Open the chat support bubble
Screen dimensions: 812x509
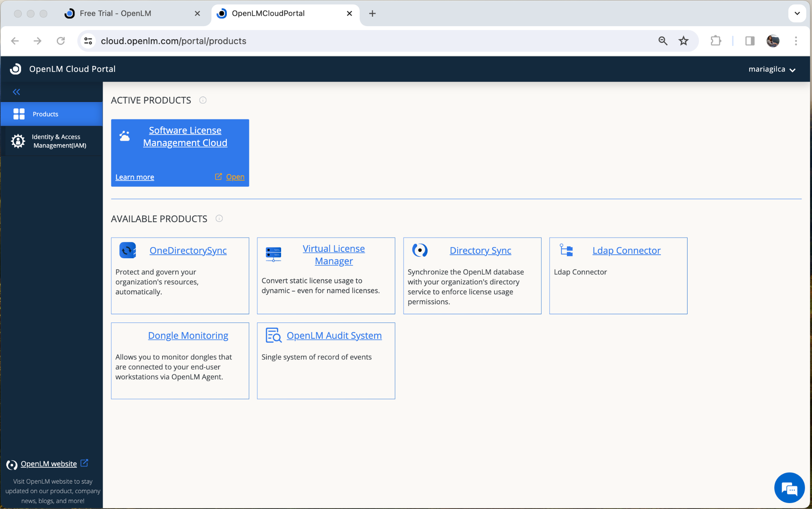coord(789,488)
